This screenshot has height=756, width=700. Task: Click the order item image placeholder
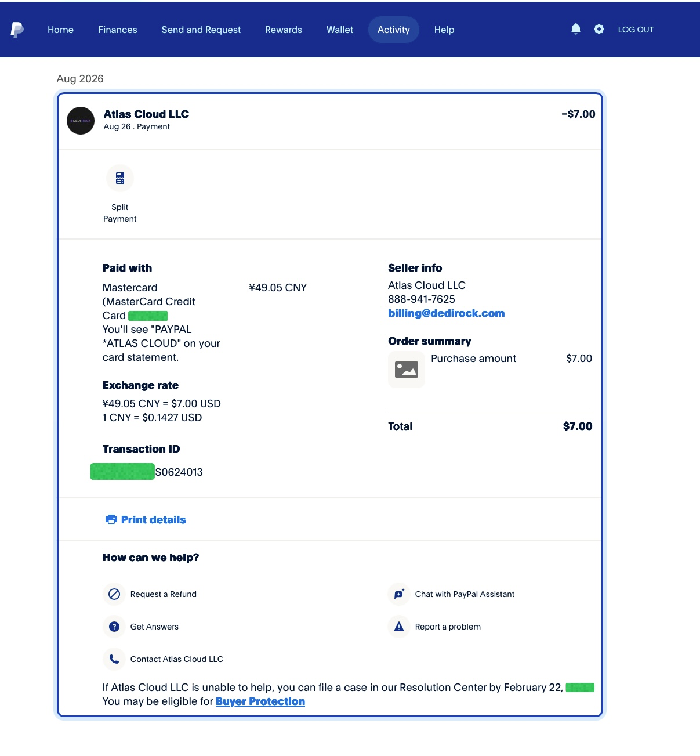coord(407,370)
